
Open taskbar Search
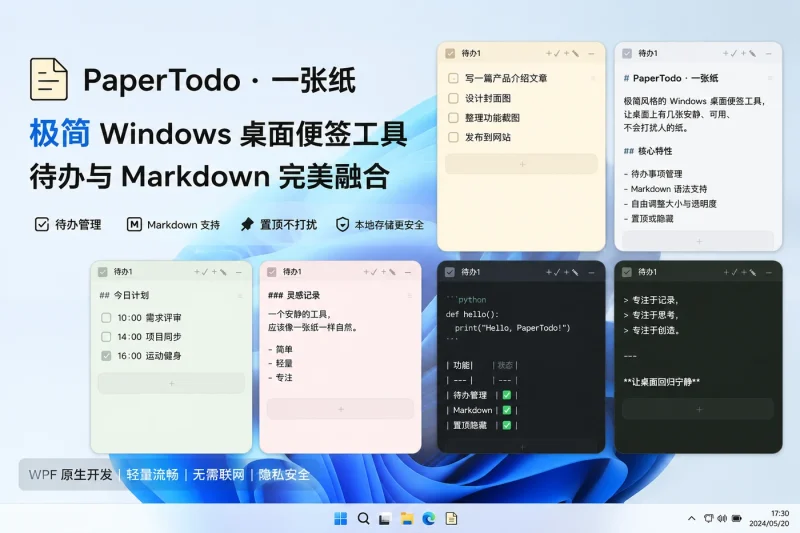(363, 519)
